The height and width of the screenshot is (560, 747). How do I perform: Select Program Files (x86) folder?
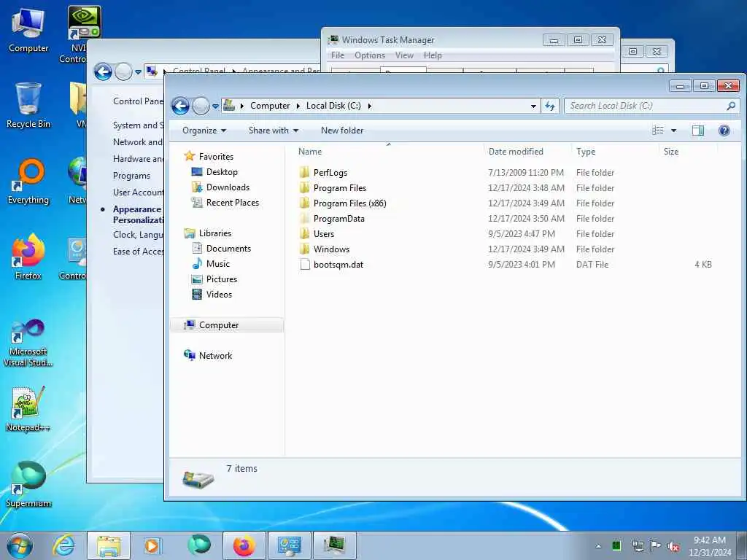[x=349, y=203]
